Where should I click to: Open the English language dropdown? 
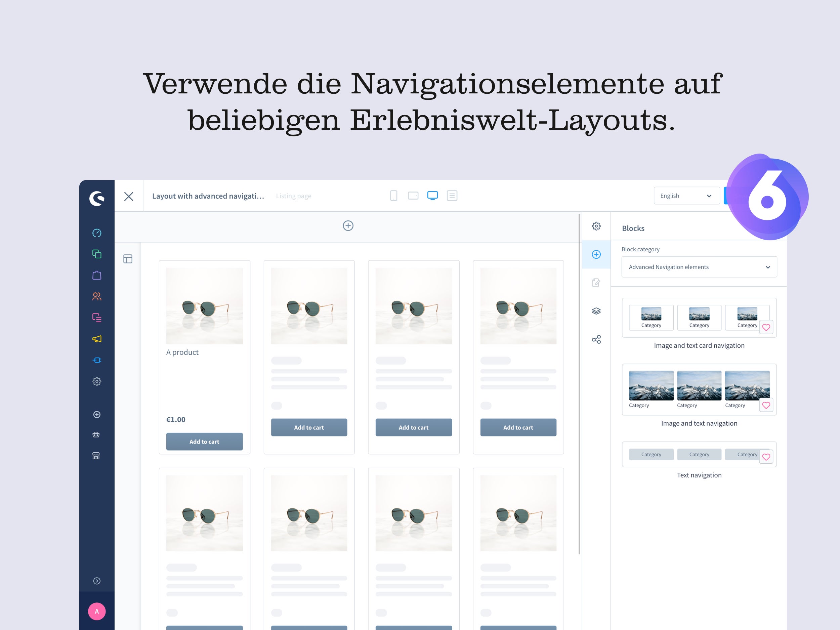click(686, 196)
